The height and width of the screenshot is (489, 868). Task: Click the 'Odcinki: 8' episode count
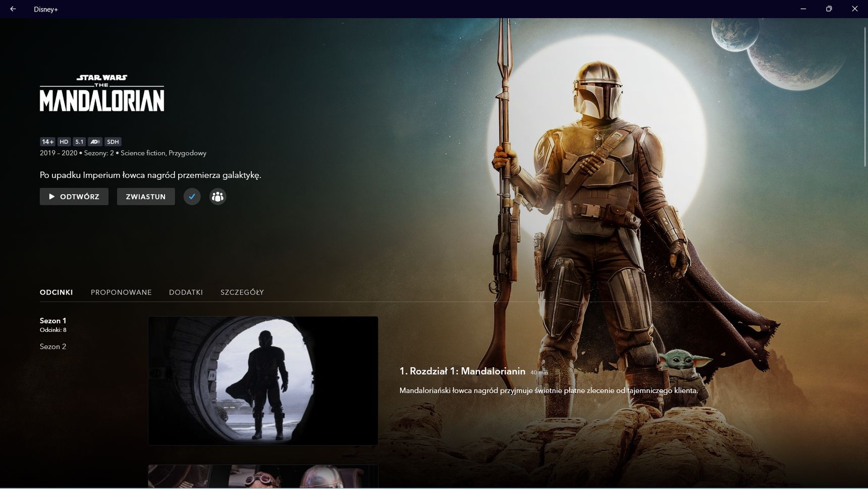53,330
